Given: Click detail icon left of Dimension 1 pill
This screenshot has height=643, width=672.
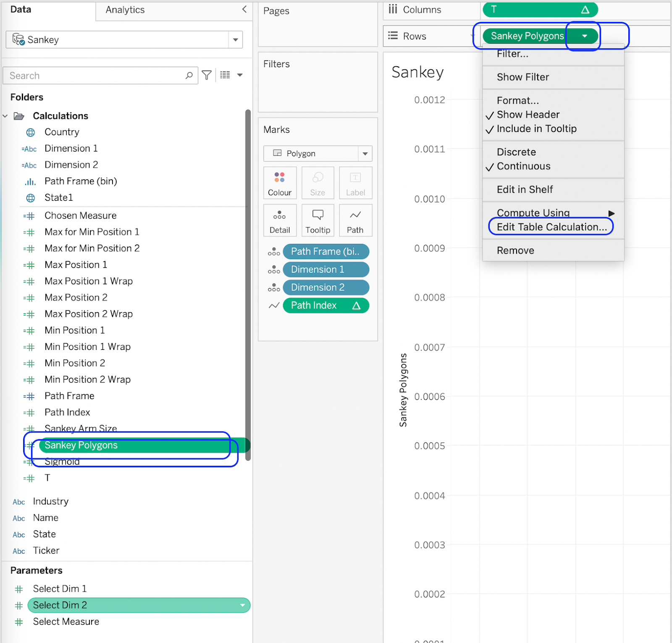Looking at the screenshot, I should click(274, 270).
